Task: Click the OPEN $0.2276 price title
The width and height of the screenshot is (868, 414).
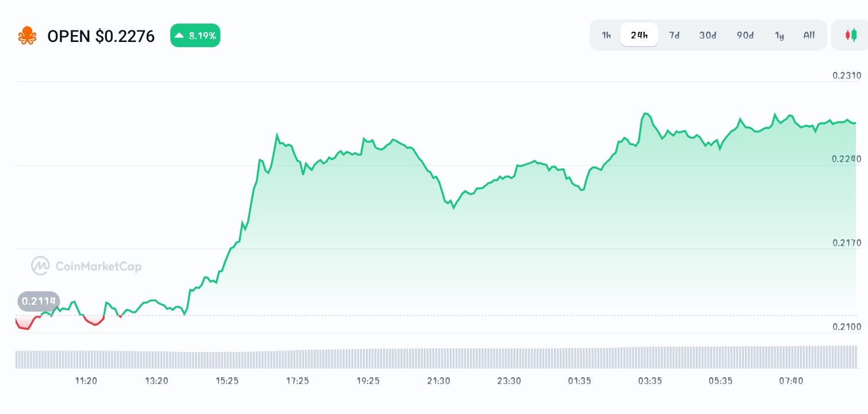Action: pyautogui.click(x=101, y=36)
